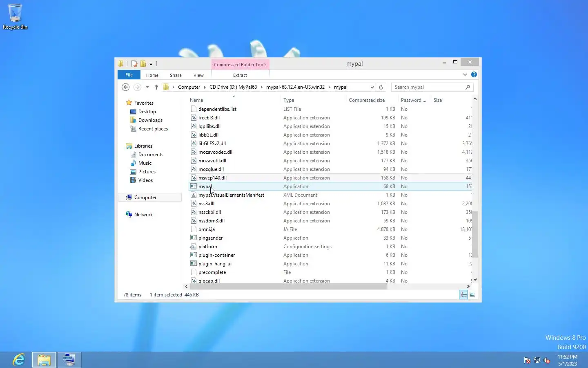Select Music library
This screenshot has width=588, height=368.
[x=145, y=163]
